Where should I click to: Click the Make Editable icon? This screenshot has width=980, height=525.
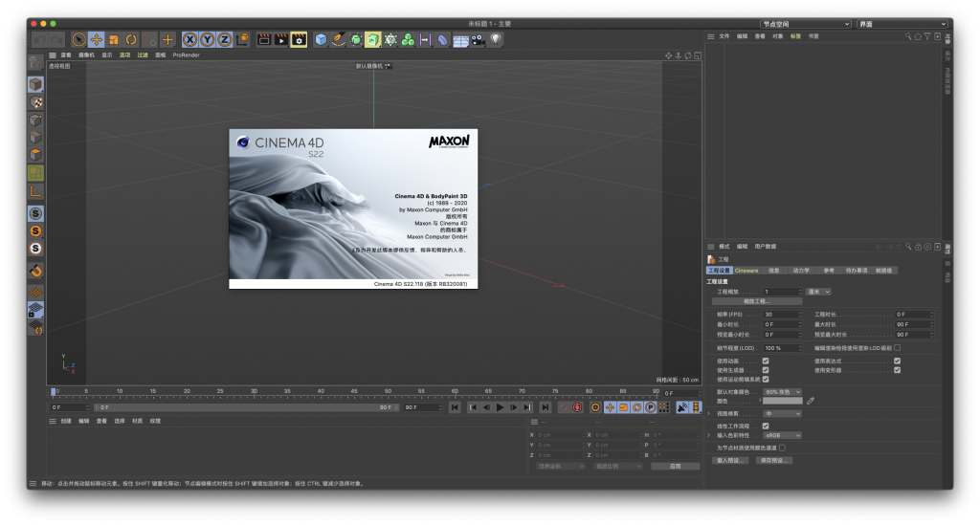click(35, 62)
